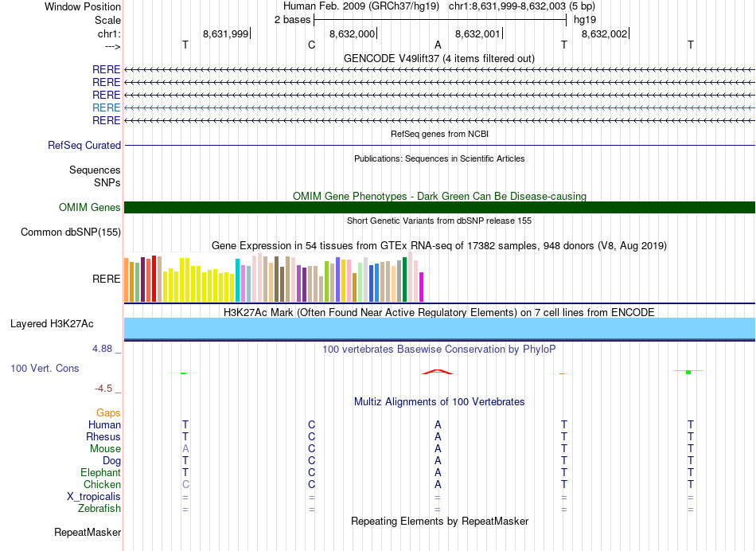Click OMIM Gene Phenotypes track title
756x551 pixels.
(x=439, y=197)
